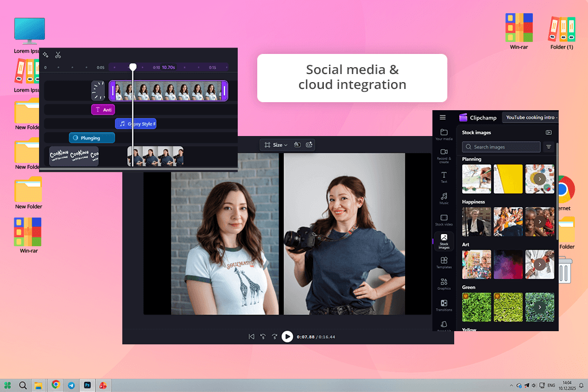Screen dimensions: 588x392
Task: Select the first Green leaves image
Action: coord(477,307)
